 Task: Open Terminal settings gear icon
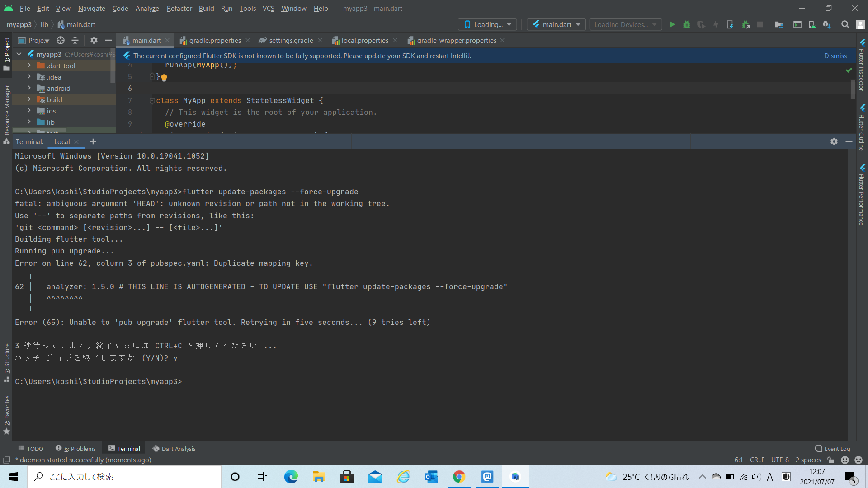click(x=834, y=141)
